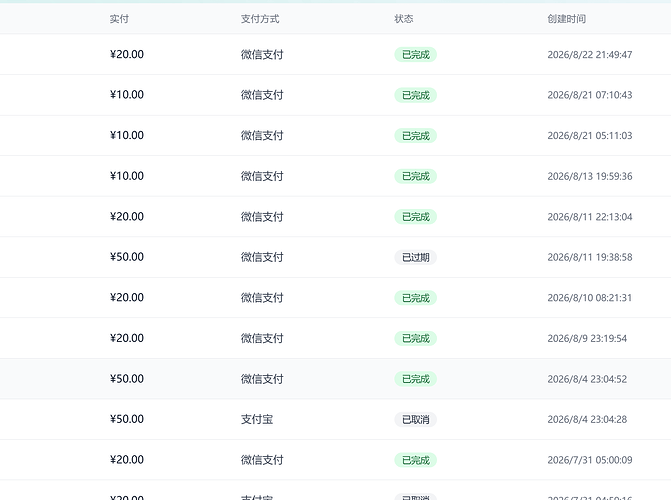Click 微信支付 in the 2026/7/31 05:00:09 row
671x500 pixels.
point(262,460)
